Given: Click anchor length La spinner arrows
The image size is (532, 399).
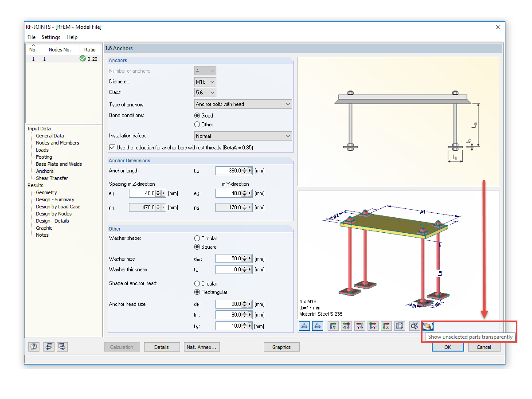Looking at the screenshot, I should tap(244, 171).
